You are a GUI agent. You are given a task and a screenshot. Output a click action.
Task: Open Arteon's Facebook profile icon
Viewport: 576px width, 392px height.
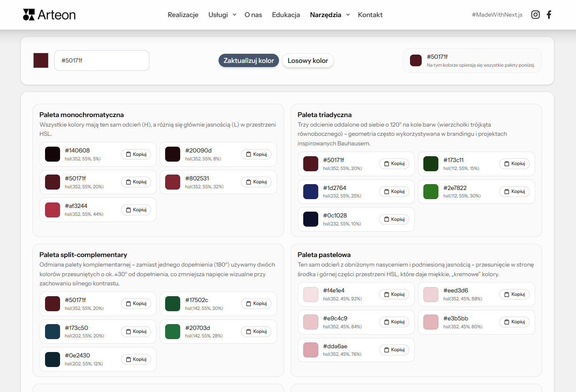(549, 15)
